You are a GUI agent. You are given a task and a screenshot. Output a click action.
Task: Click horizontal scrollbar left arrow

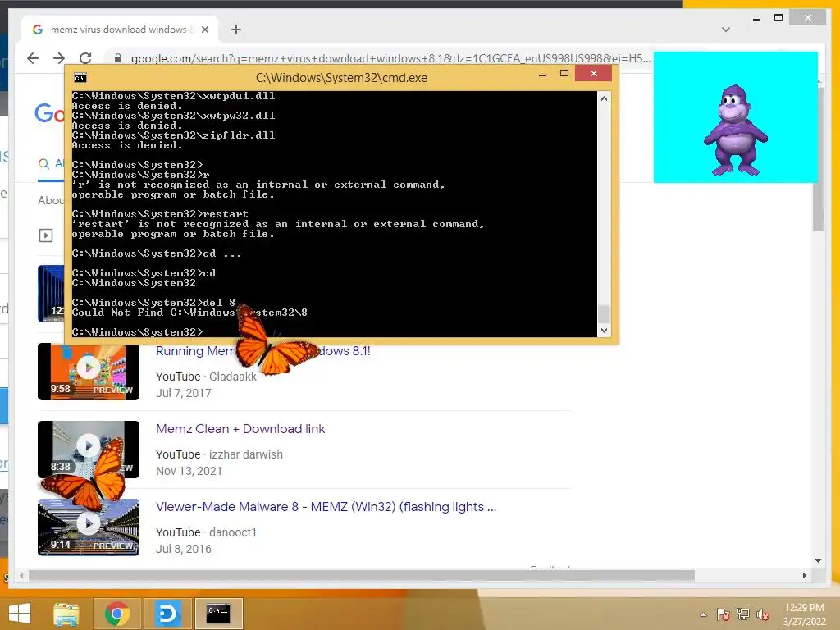[21, 575]
